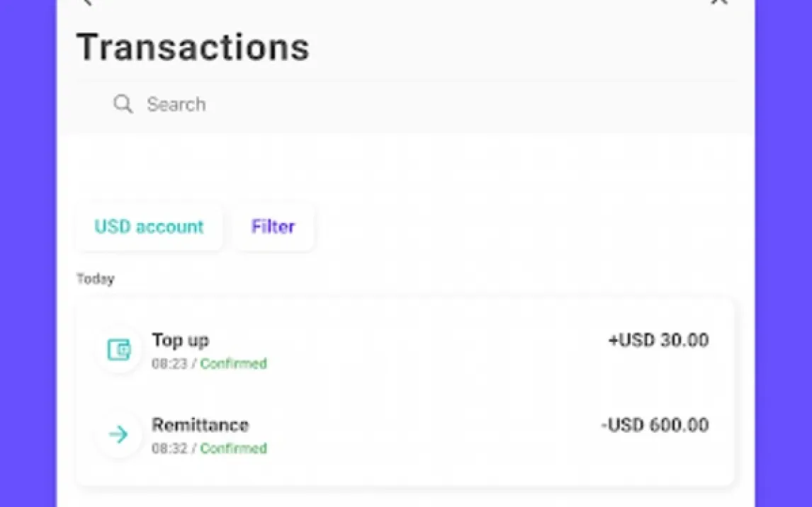This screenshot has height=507, width=812.
Task: Click the 08:23 timestamp
Action: (x=170, y=364)
